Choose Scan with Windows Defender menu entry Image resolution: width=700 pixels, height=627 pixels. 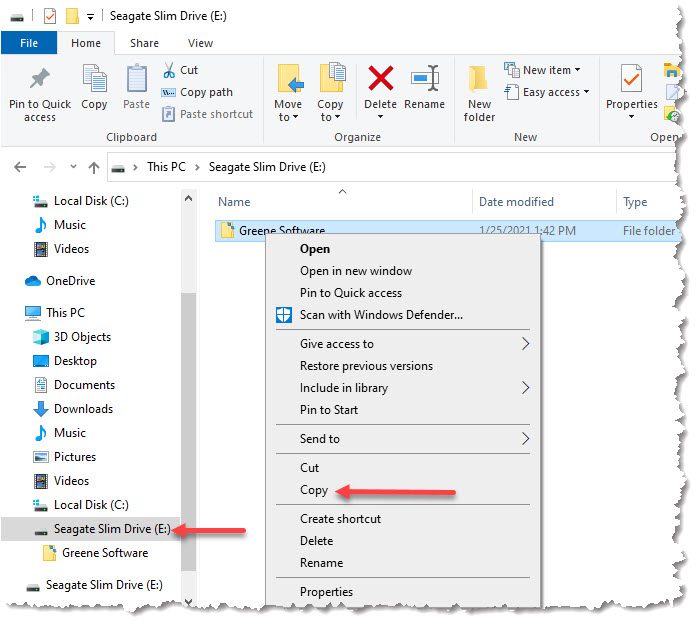click(381, 315)
